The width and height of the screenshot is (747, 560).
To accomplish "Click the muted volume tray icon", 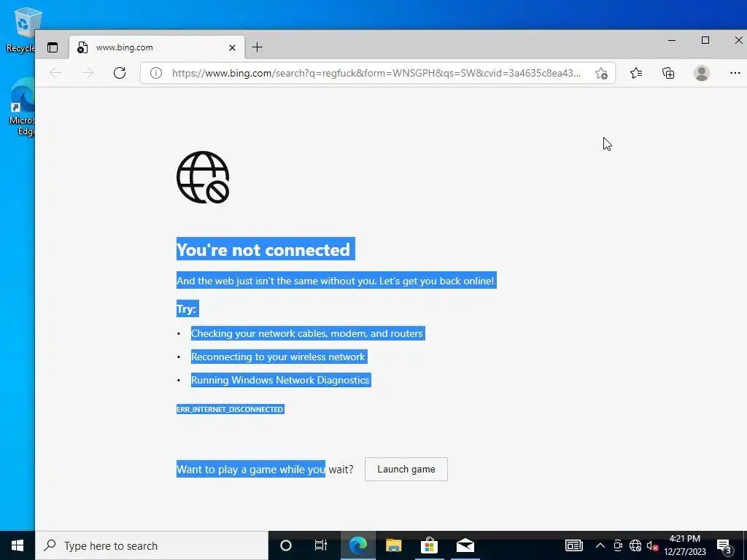I will pyautogui.click(x=652, y=545).
